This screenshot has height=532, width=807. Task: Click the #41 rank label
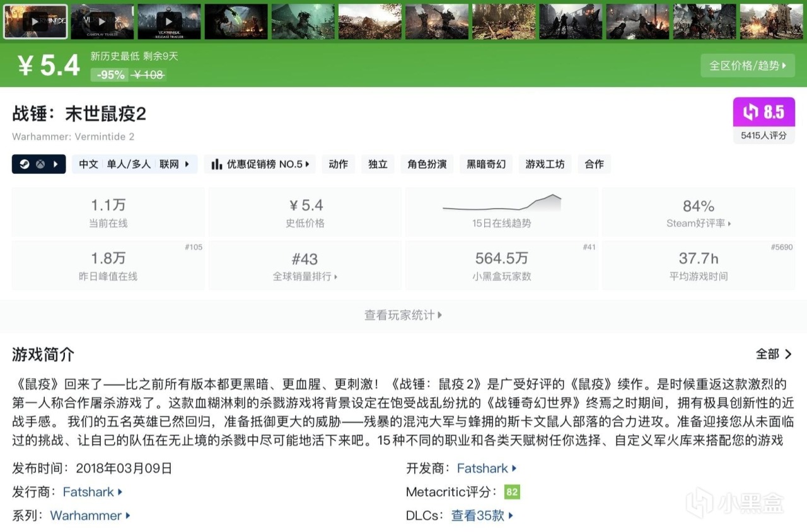(x=589, y=247)
